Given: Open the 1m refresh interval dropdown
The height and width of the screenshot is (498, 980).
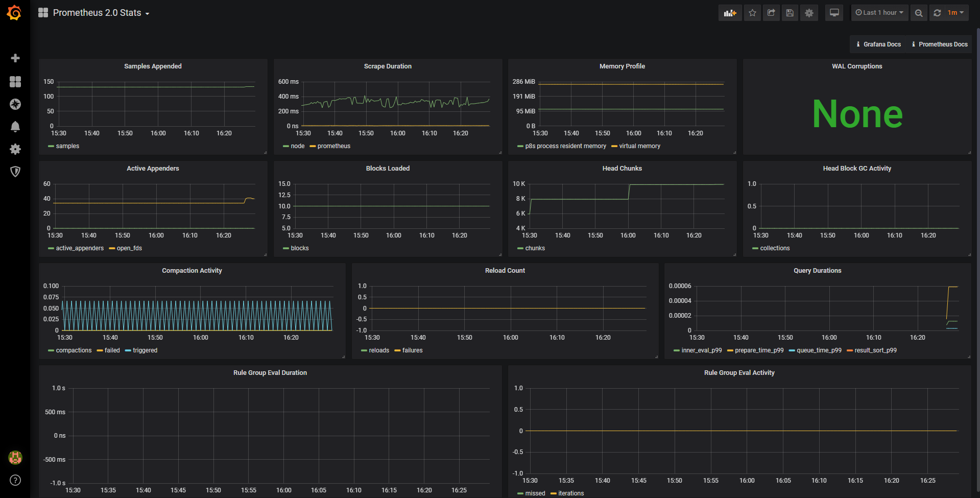Looking at the screenshot, I should point(955,13).
